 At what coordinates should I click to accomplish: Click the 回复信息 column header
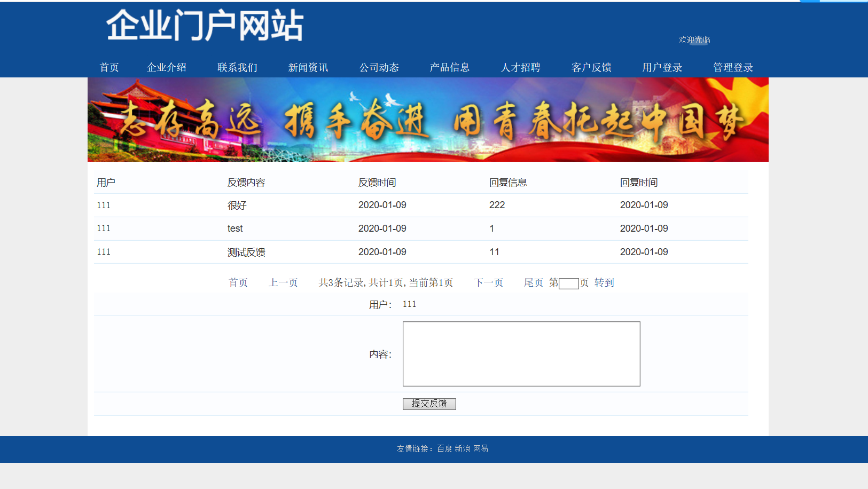(x=508, y=183)
